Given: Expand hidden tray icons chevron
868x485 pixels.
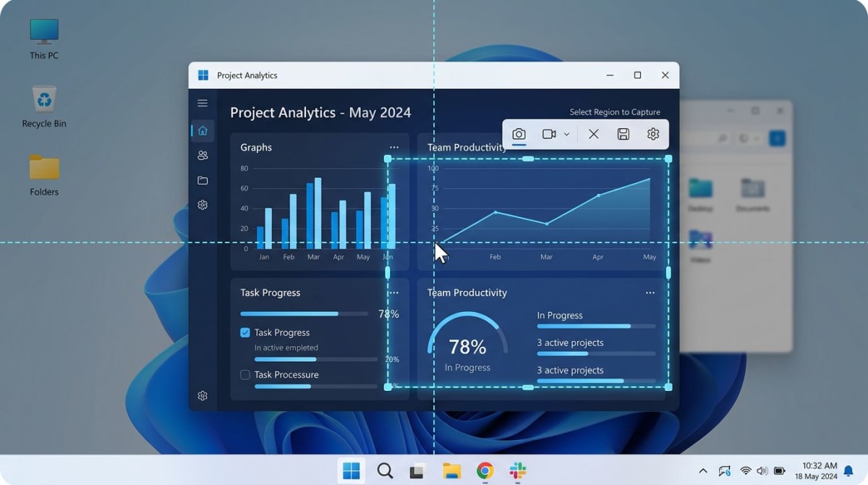Looking at the screenshot, I should click(703, 471).
